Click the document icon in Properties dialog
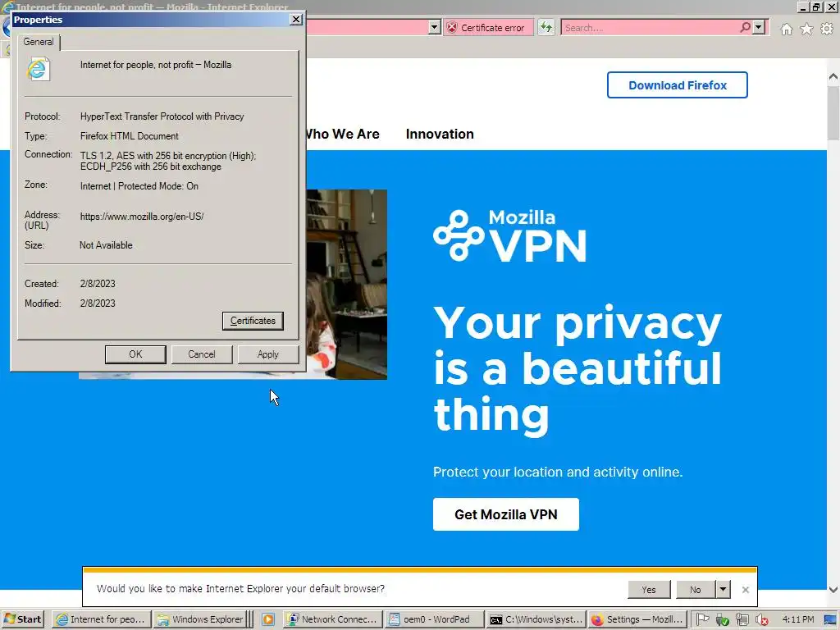The width and height of the screenshot is (840, 630). coord(38,70)
